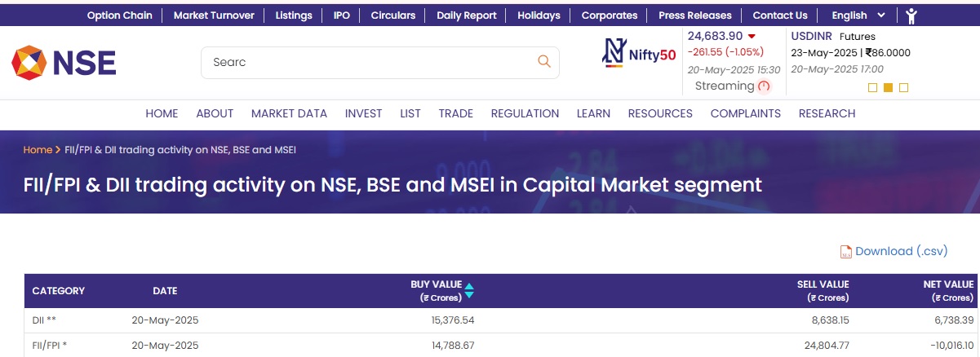The image size is (980, 357).
Task: Open the Option Chain top menu item
Action: (x=119, y=15)
